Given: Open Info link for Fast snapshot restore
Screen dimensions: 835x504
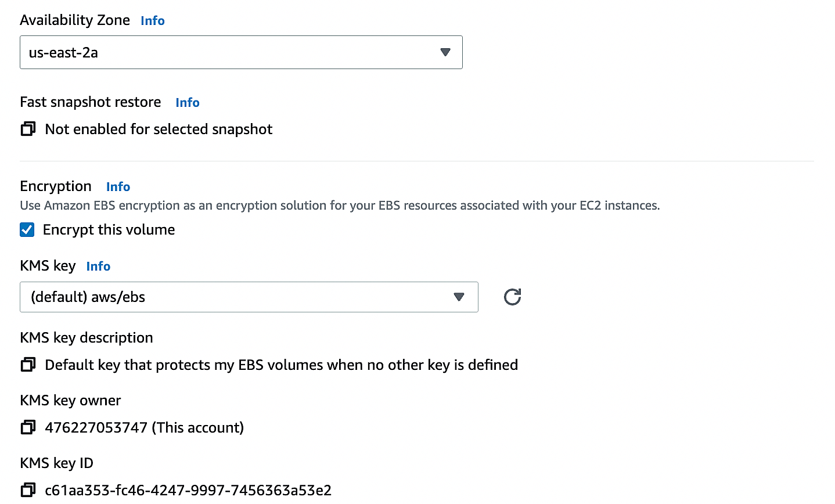Looking at the screenshot, I should click(188, 103).
